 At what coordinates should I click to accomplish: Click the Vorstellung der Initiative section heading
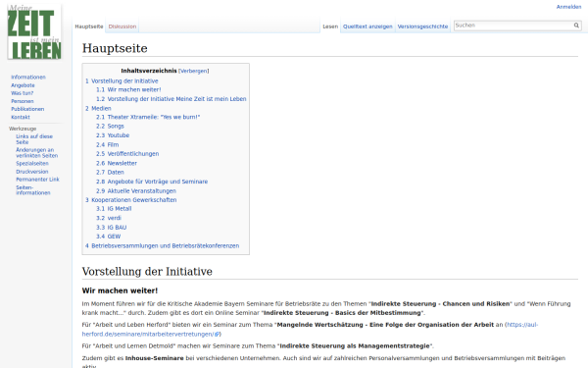coord(147,271)
